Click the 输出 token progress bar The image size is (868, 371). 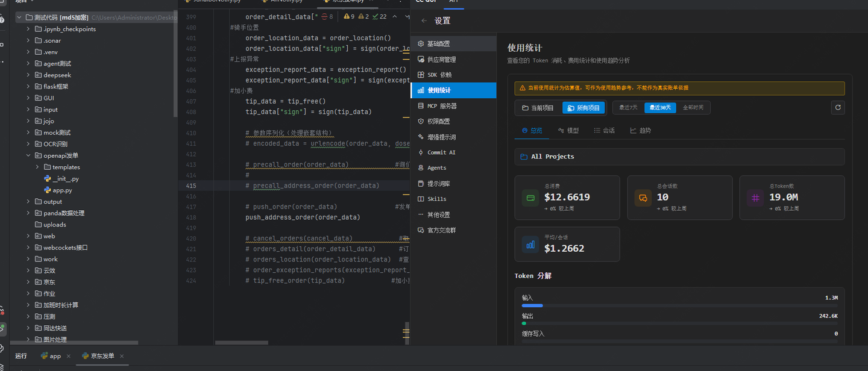point(679,323)
